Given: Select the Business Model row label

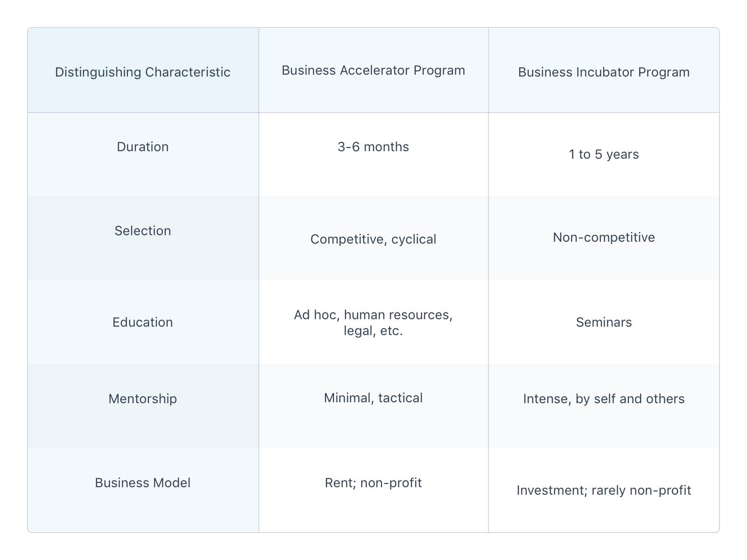Looking at the screenshot, I should coord(142,483).
